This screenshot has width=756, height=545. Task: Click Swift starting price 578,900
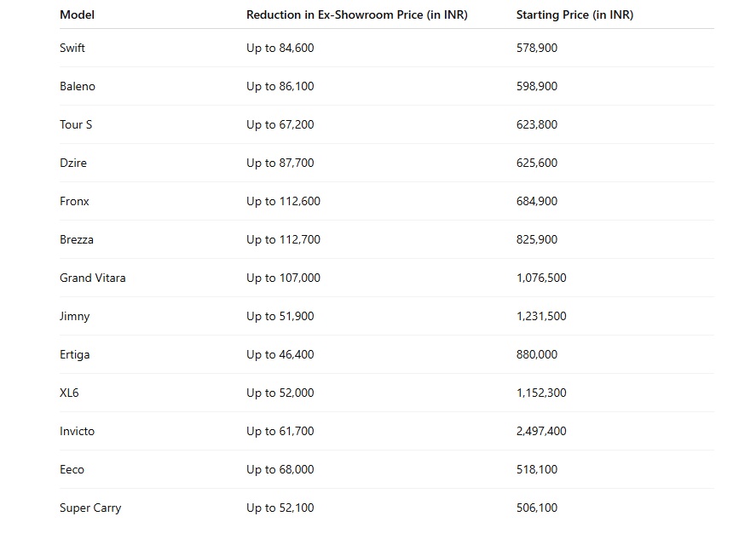pos(537,48)
